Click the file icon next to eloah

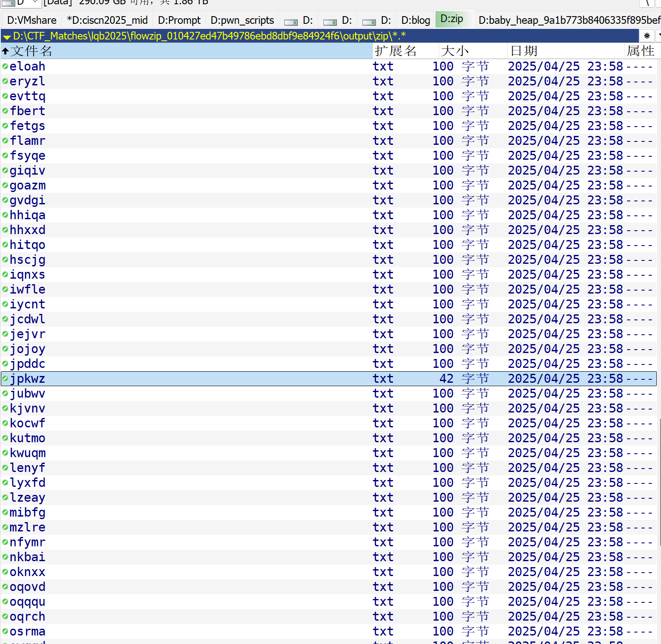coord(5,66)
